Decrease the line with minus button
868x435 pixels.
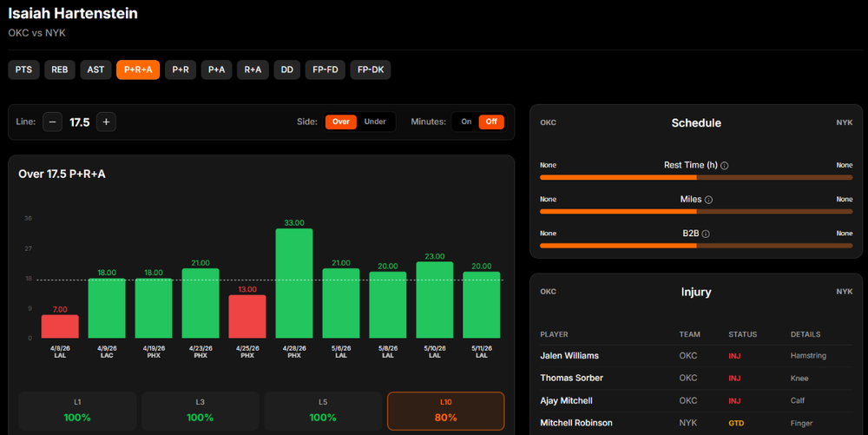53,122
